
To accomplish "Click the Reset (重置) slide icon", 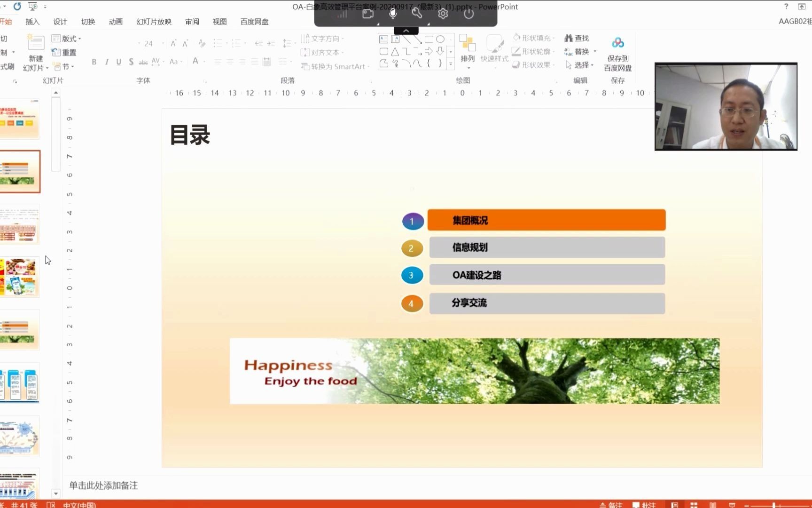I will click(56, 52).
